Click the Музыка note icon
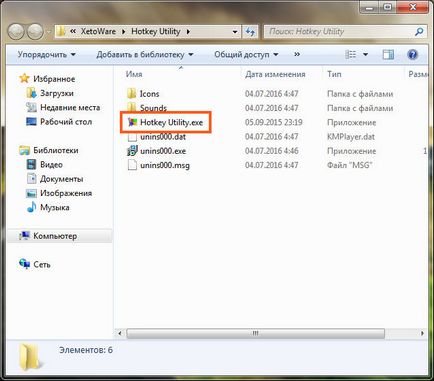The height and width of the screenshot is (381, 434). tap(31, 207)
